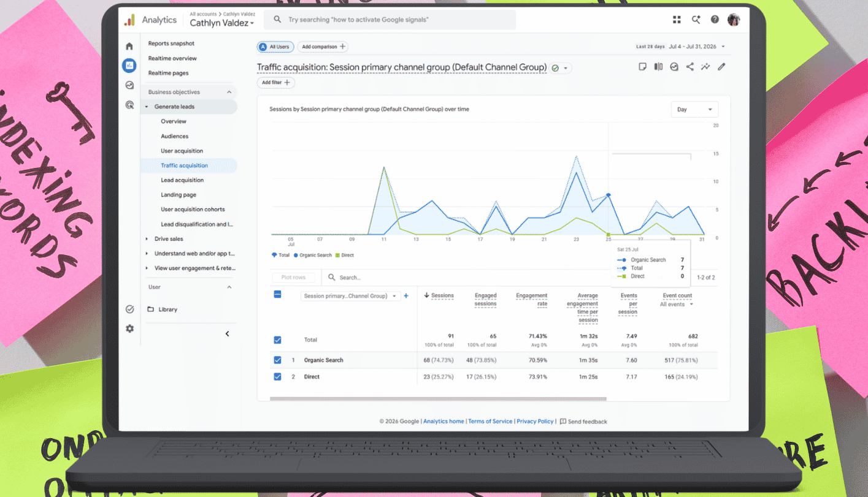The height and width of the screenshot is (497, 868).
Task: Click the Google Analytics logo
Action: tap(129, 20)
